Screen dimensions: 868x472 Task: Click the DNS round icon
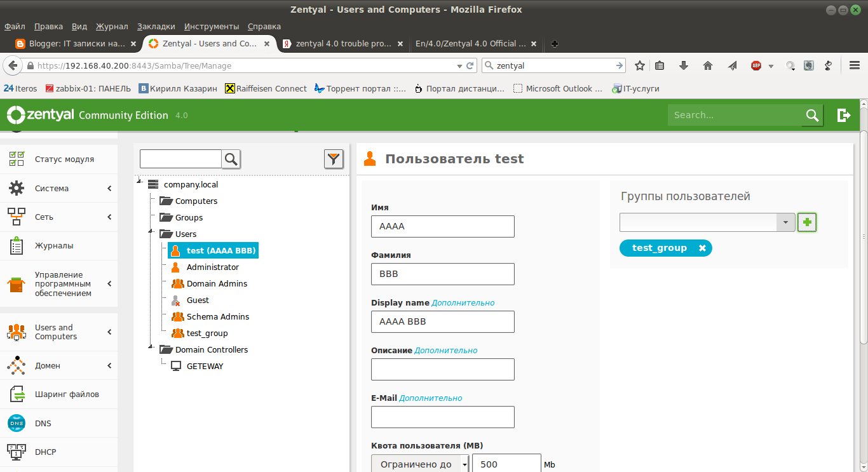[x=17, y=423]
